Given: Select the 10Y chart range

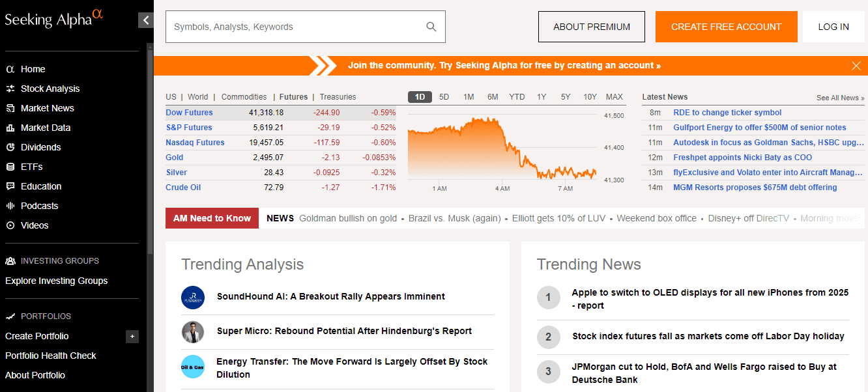Looking at the screenshot, I should (590, 97).
